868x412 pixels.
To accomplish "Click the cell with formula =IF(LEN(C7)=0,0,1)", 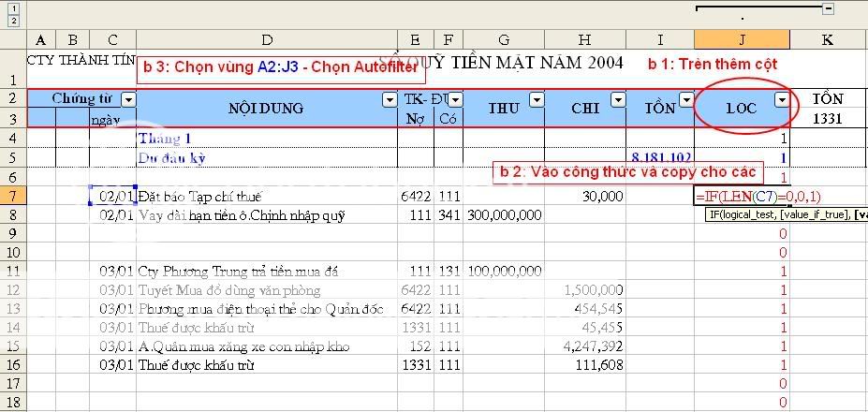I will [742, 196].
